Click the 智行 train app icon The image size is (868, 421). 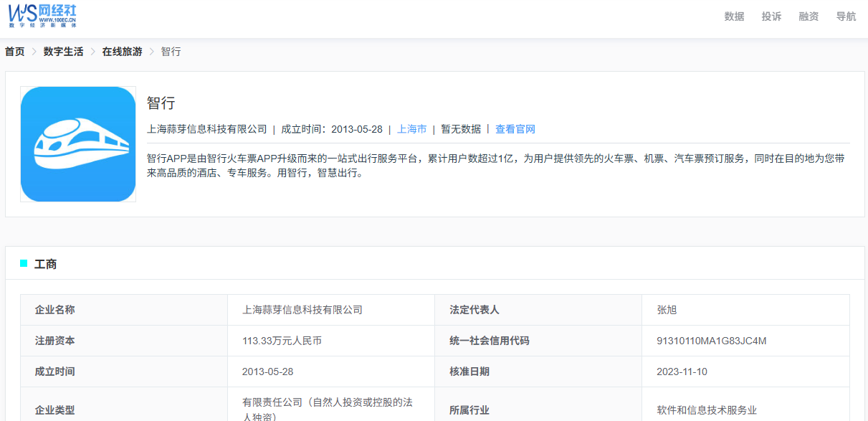click(x=78, y=144)
